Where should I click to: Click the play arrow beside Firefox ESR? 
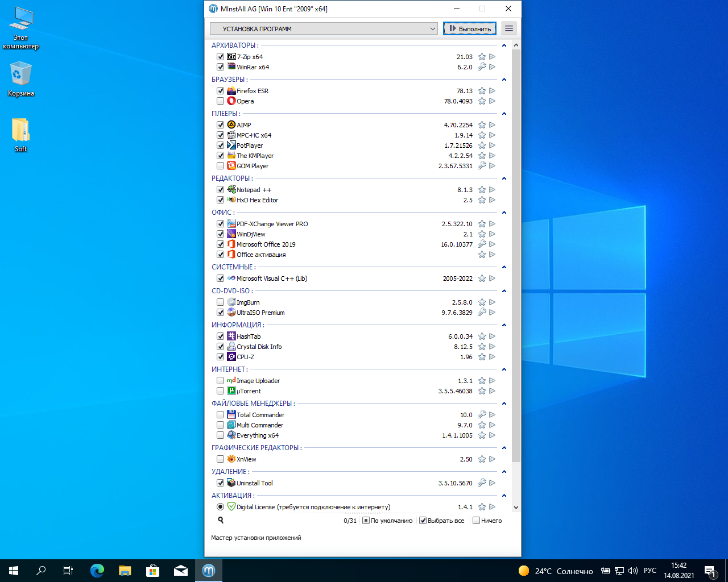(492, 91)
